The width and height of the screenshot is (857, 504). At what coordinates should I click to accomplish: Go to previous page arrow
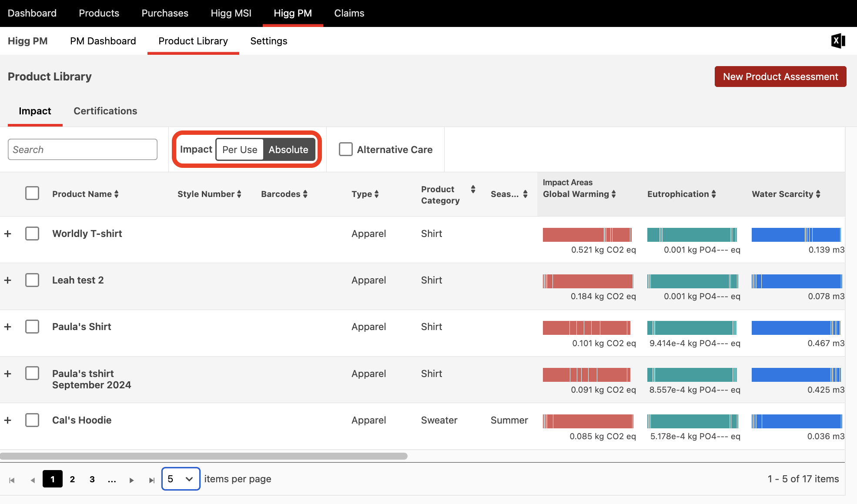point(33,480)
